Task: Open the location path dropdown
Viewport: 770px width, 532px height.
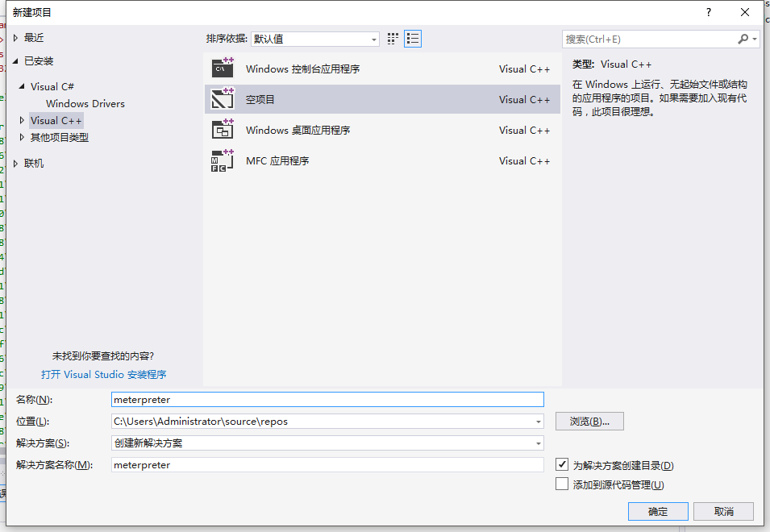Action: tap(539, 422)
